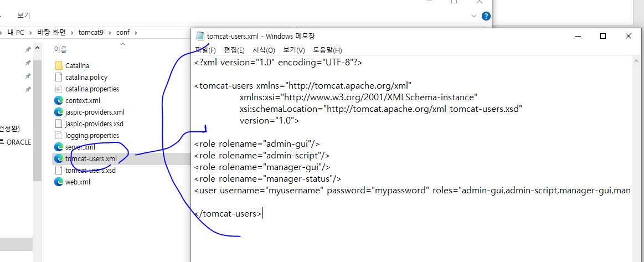Click the server.xml Edge icon
The width and height of the screenshot is (644, 262).
(x=58, y=147)
